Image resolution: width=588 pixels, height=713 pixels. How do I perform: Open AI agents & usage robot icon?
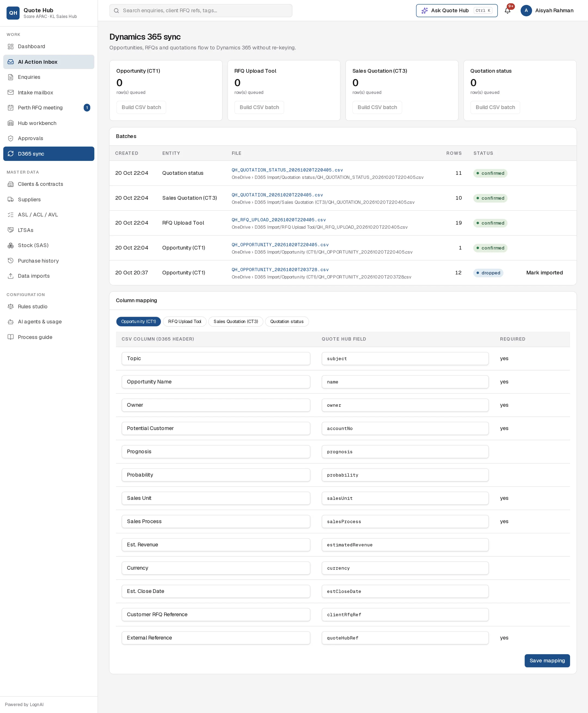pos(11,322)
